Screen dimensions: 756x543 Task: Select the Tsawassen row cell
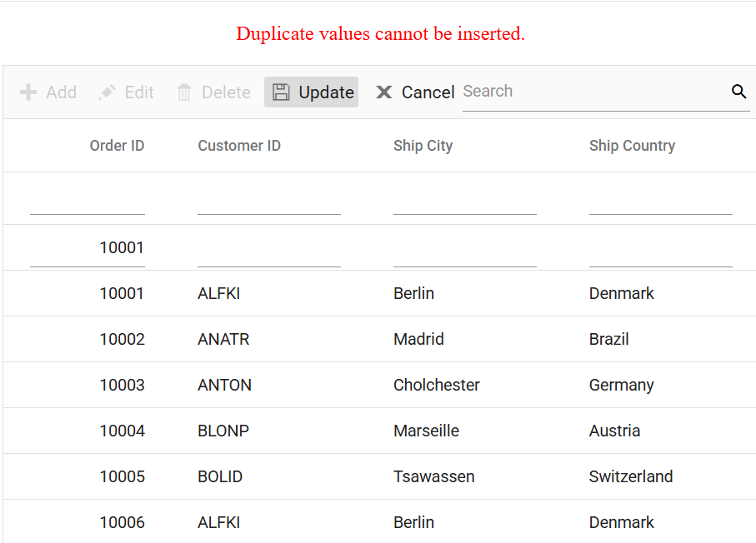(434, 476)
